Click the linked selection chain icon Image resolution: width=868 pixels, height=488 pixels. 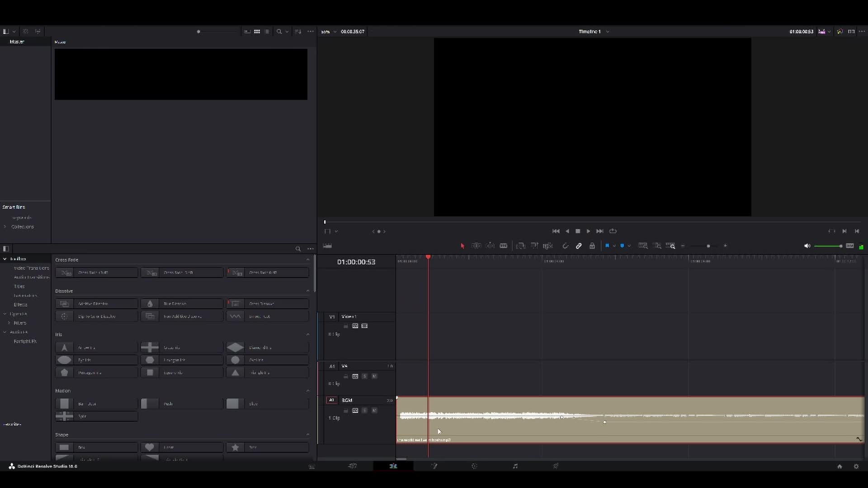tap(579, 246)
